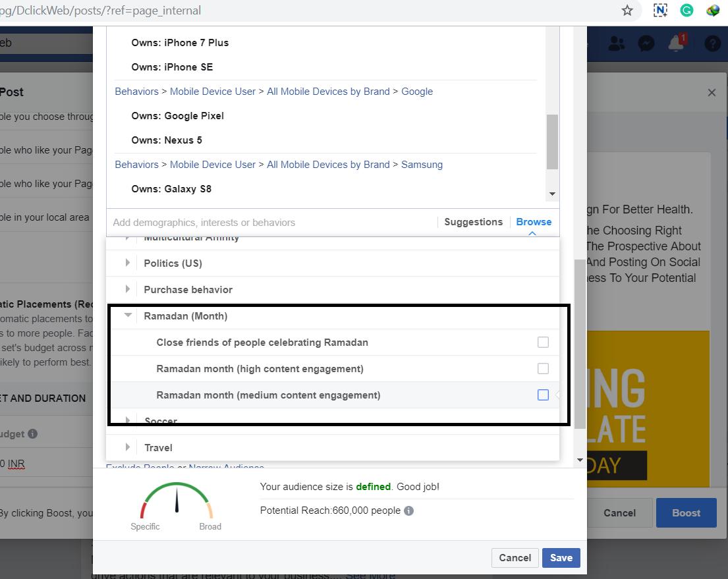Click All Mobile Devices by Brand near Google
The image size is (728, 579).
[x=328, y=92]
